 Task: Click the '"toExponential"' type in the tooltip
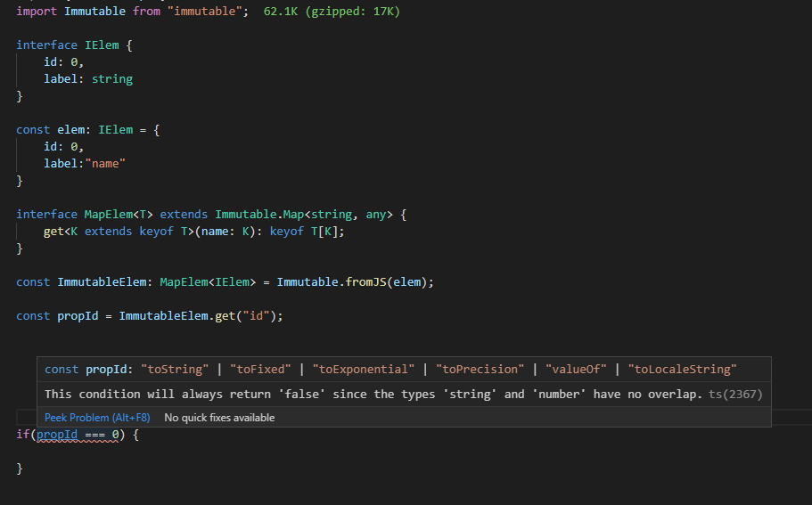[x=364, y=369]
